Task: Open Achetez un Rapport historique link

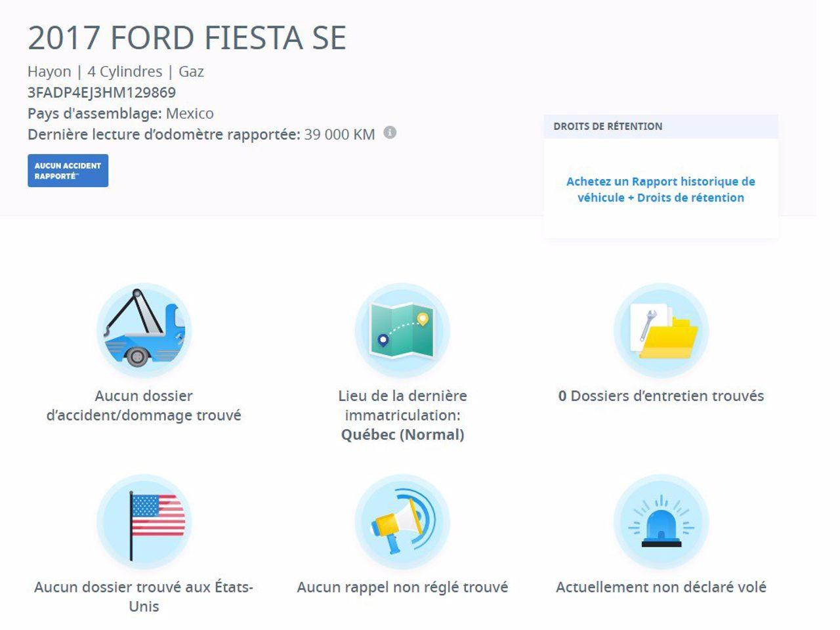Action: pos(661,190)
